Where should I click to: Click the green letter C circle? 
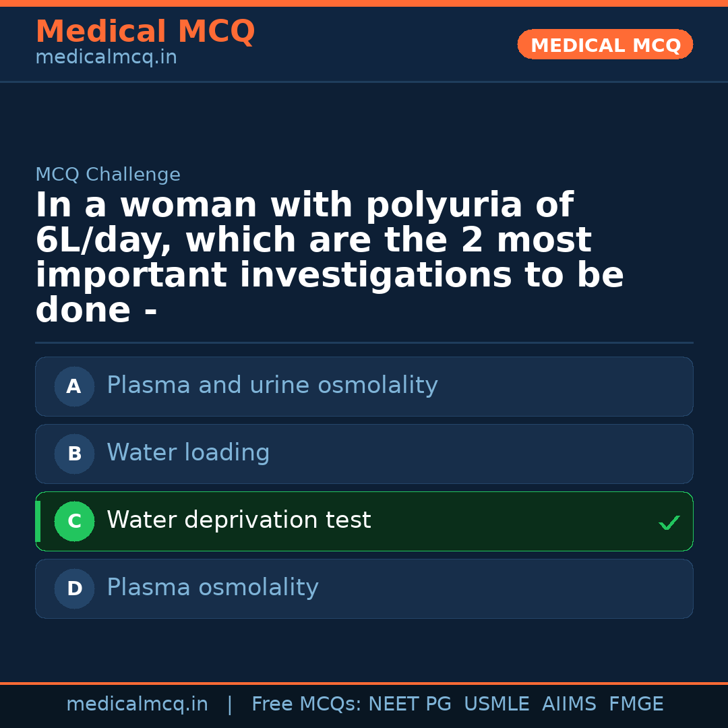[x=74, y=522]
